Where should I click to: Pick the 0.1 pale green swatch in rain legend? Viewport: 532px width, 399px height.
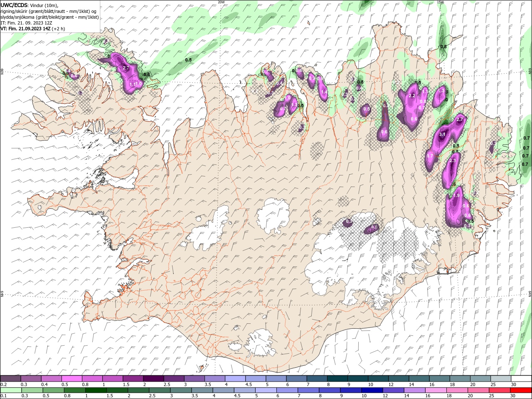[10, 390]
